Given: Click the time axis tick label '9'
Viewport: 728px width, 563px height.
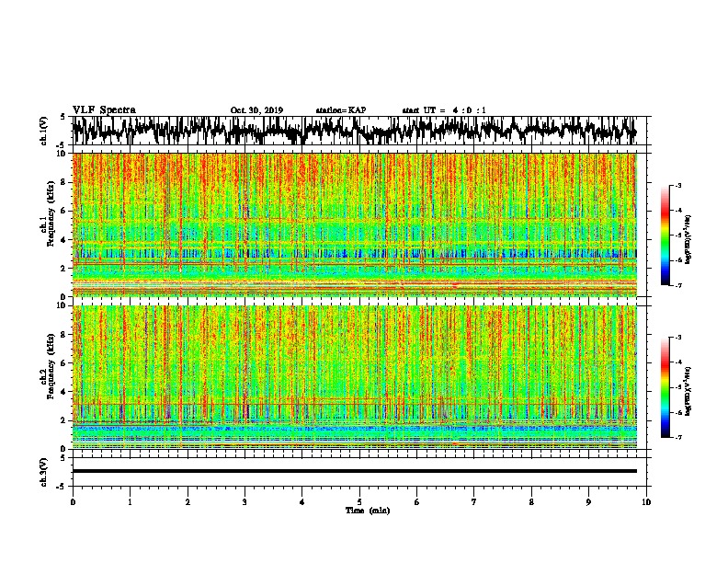Looking at the screenshot, I should [588, 502].
